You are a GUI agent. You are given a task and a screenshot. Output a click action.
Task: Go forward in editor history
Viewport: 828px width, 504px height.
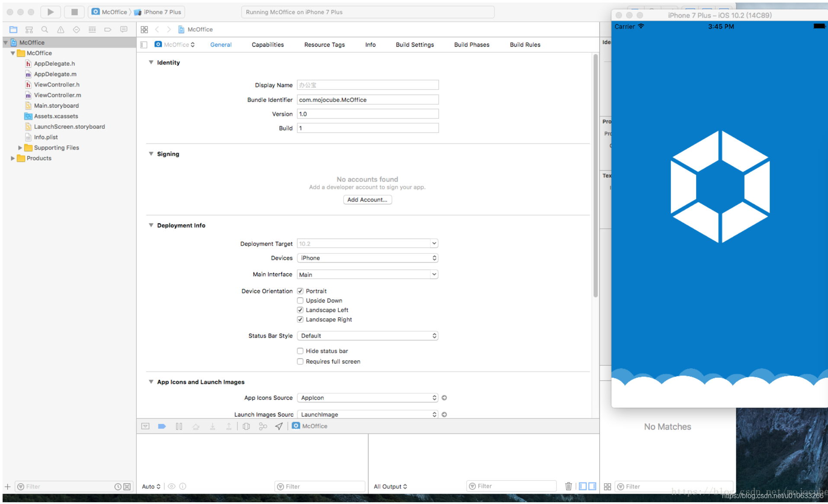pyautogui.click(x=169, y=29)
